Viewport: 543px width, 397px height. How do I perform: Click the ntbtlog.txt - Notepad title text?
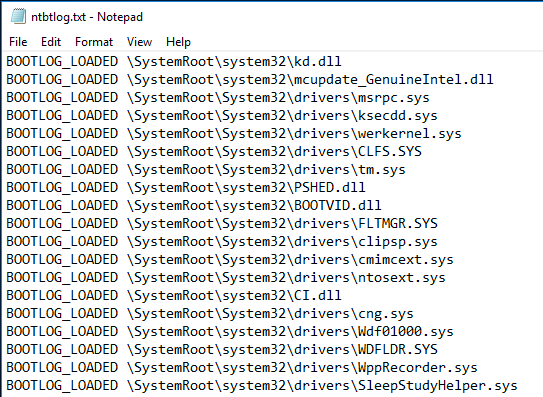tap(87, 17)
